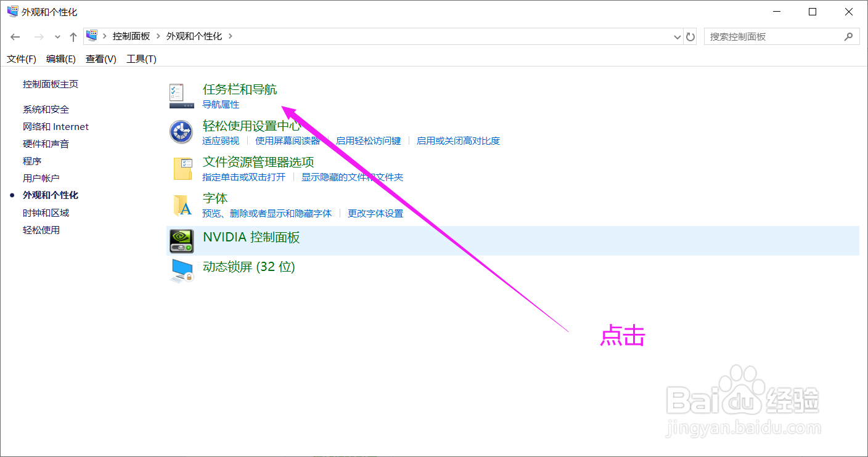Open the NVIDIA 控制面板 link
The height and width of the screenshot is (457, 868).
click(x=252, y=237)
